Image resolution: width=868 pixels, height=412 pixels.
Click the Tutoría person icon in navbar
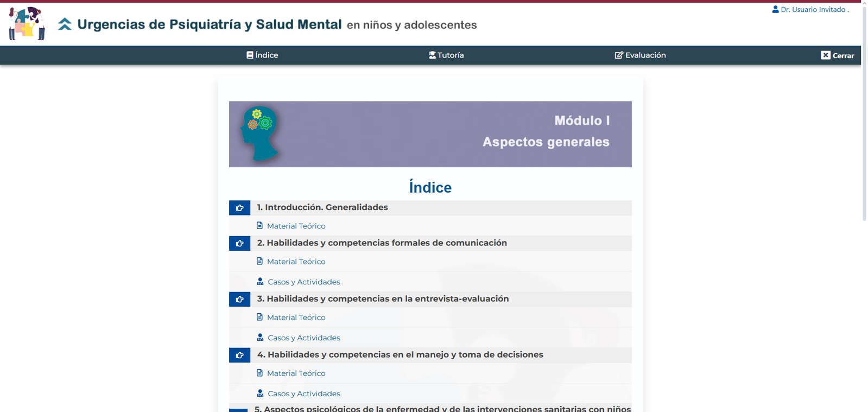click(432, 55)
